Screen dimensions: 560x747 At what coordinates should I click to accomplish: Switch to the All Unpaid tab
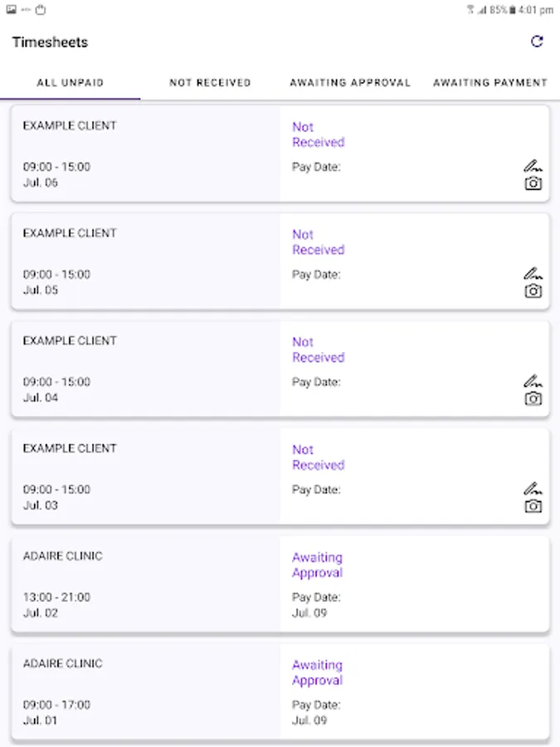point(71,83)
